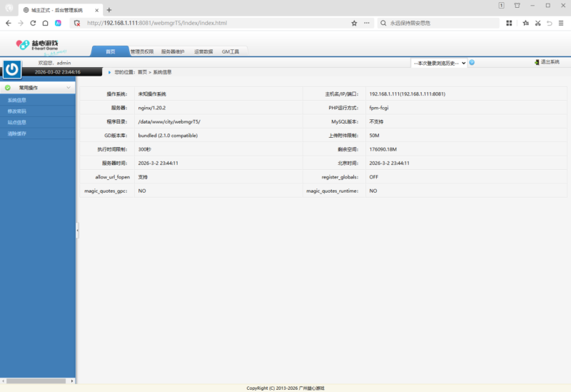Image resolution: width=571 pixels, height=392 pixels.
Task: Switch to the 管理员权限 tab
Action: pos(141,52)
